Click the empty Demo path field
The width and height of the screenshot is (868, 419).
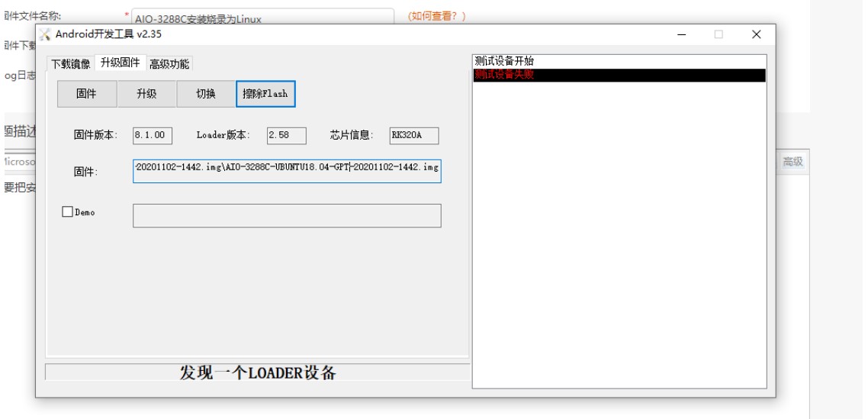tap(287, 215)
